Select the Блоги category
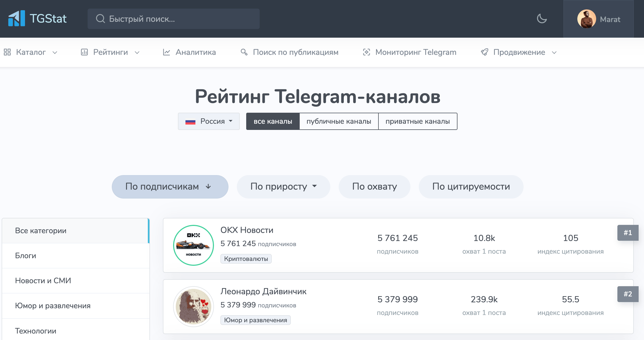 click(76, 256)
